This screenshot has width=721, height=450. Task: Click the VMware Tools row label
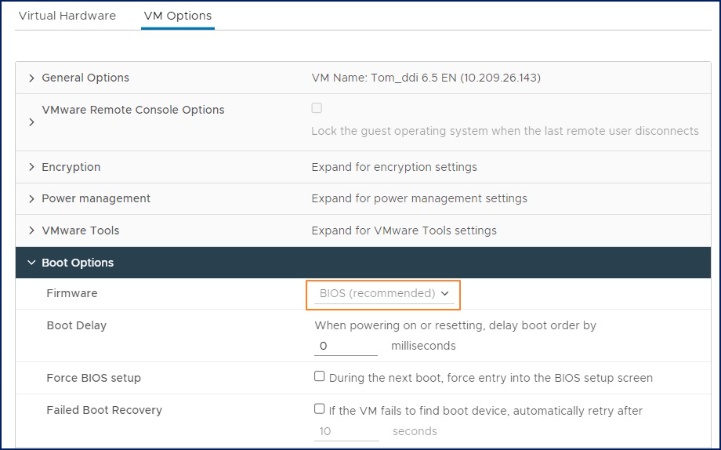pos(80,231)
